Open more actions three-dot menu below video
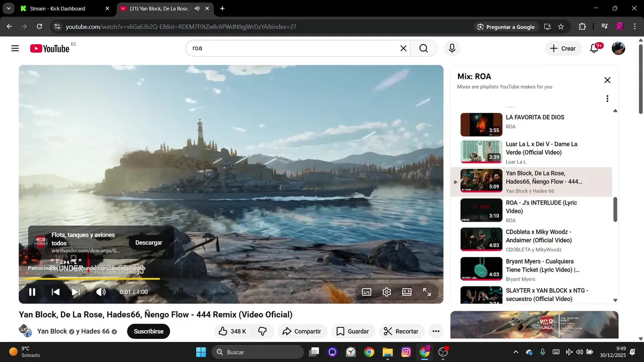This screenshot has width=644, height=362. tap(436, 331)
